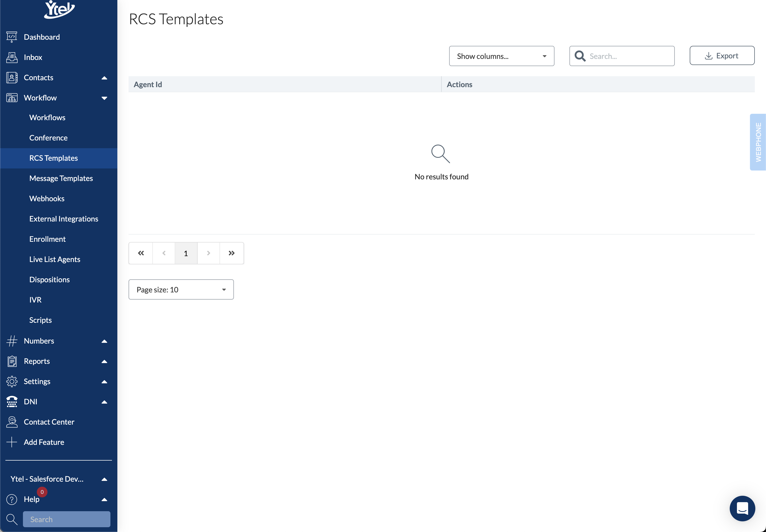
Task: Open the Page size dropdown
Action: pos(181,289)
